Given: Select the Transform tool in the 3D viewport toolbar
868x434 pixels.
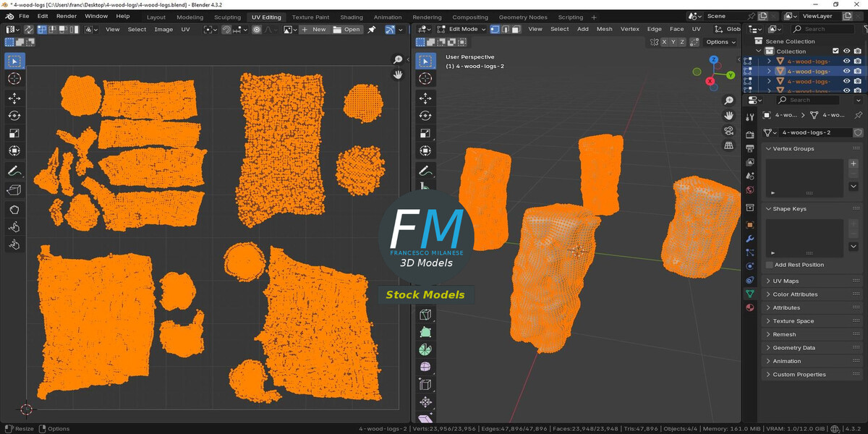Looking at the screenshot, I should tap(425, 150).
